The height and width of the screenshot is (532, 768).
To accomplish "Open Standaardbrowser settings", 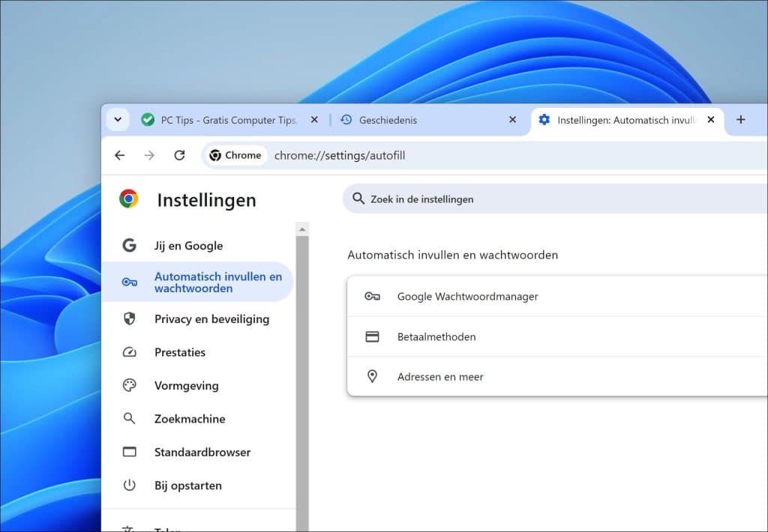I will click(x=197, y=453).
